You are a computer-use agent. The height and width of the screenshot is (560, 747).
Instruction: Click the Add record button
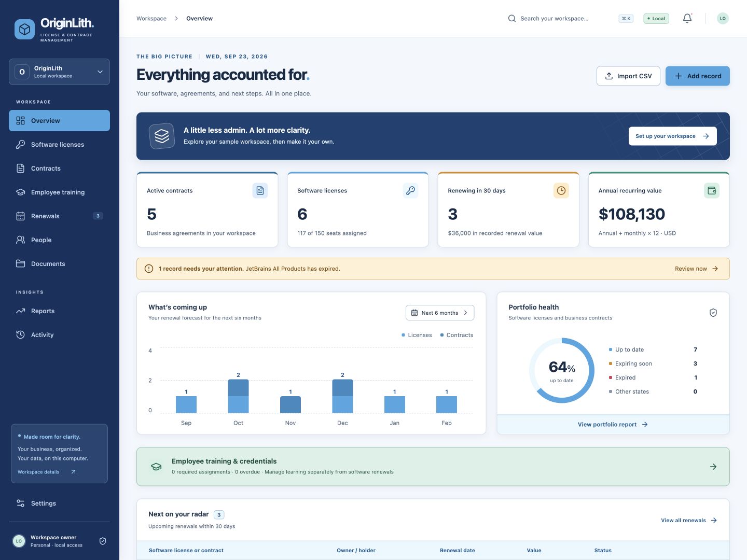698,76
